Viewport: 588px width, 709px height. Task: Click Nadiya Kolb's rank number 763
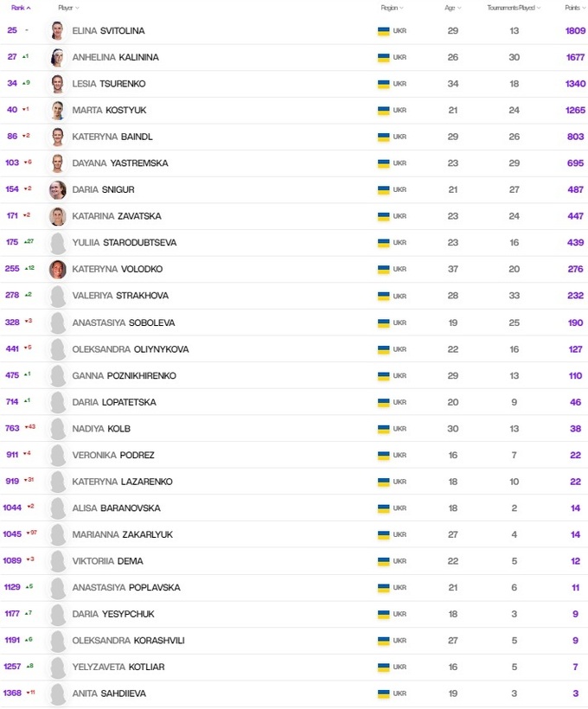12,429
